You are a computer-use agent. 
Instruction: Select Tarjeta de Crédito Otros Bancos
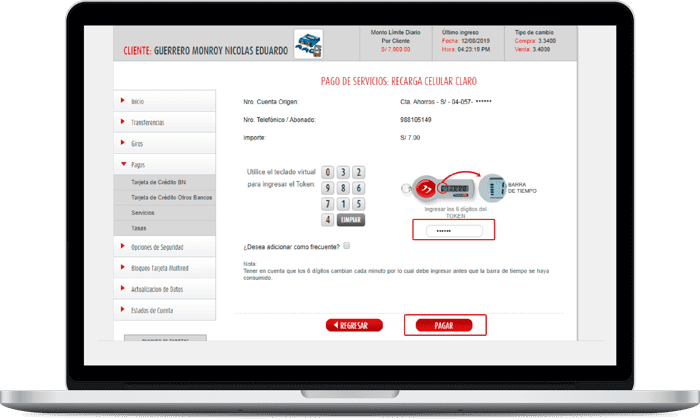pyautogui.click(x=165, y=197)
